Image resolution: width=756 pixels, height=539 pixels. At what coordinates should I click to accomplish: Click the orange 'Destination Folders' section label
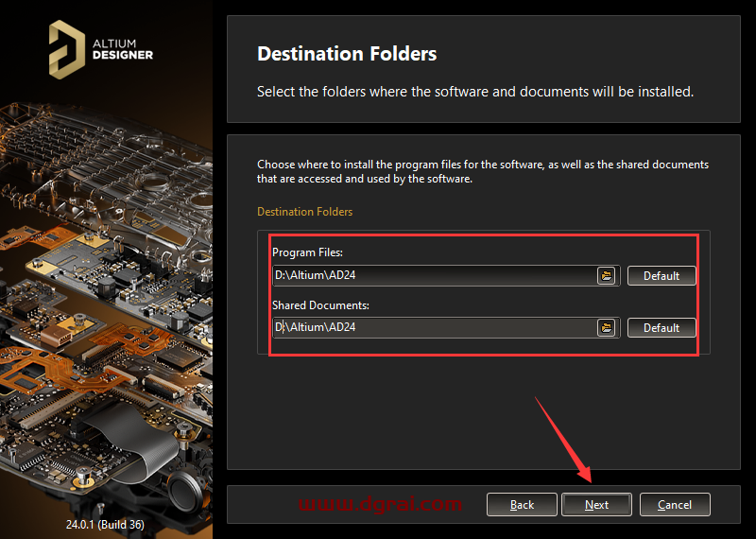tap(304, 212)
